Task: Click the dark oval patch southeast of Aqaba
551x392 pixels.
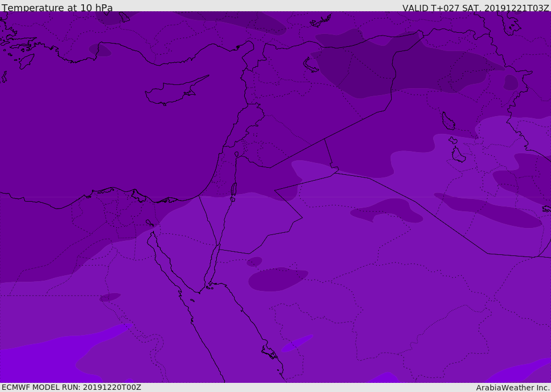Action: coord(276,279)
